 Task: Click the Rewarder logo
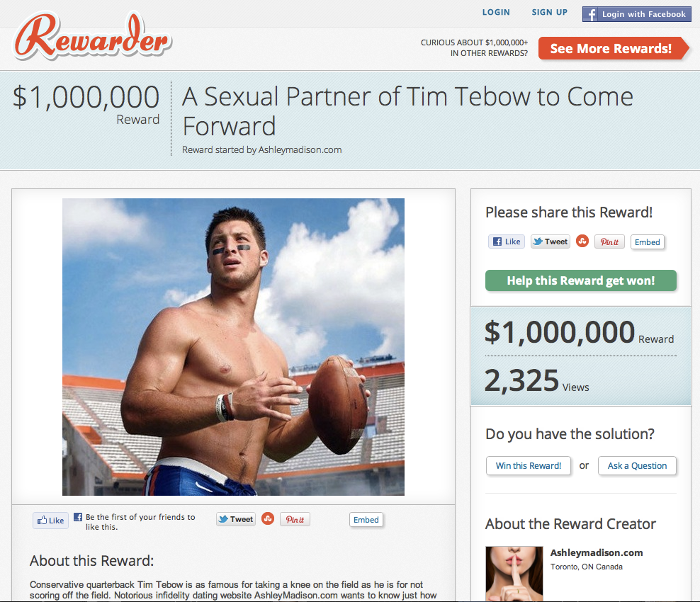tap(92, 37)
